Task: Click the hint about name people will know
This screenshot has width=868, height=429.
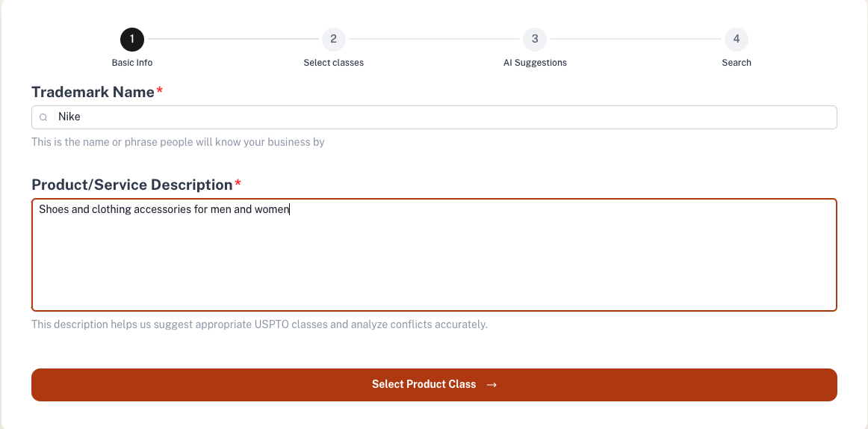Action: tap(179, 142)
